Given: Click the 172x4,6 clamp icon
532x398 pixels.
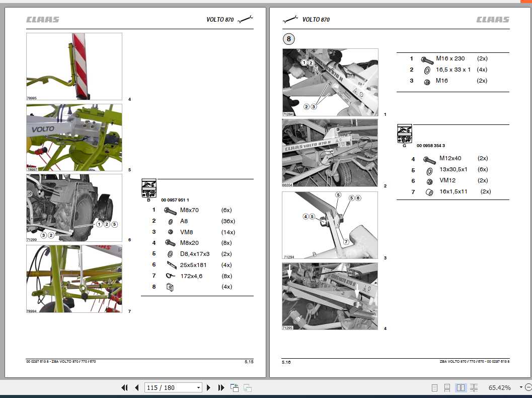Looking at the screenshot, I should click(x=170, y=276).
